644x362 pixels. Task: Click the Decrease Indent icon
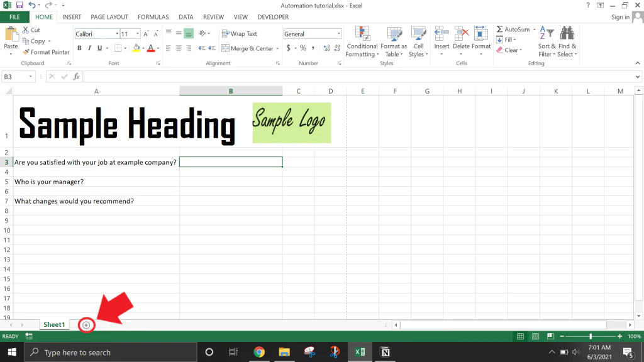tap(202, 48)
